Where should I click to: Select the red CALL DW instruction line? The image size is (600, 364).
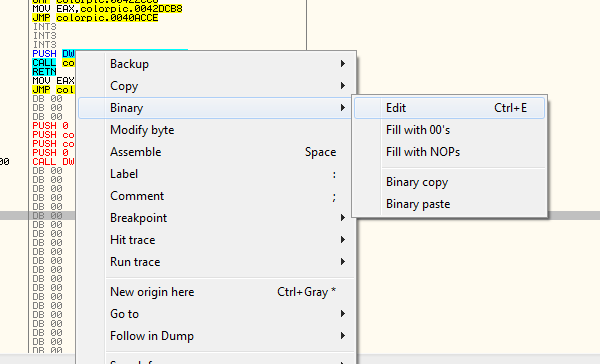(x=54, y=162)
